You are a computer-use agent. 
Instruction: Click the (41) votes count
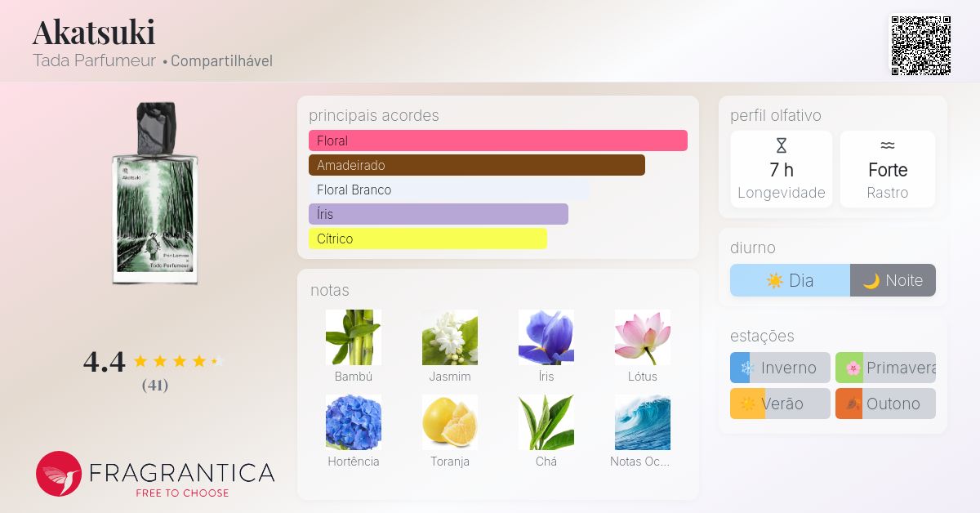tap(155, 385)
